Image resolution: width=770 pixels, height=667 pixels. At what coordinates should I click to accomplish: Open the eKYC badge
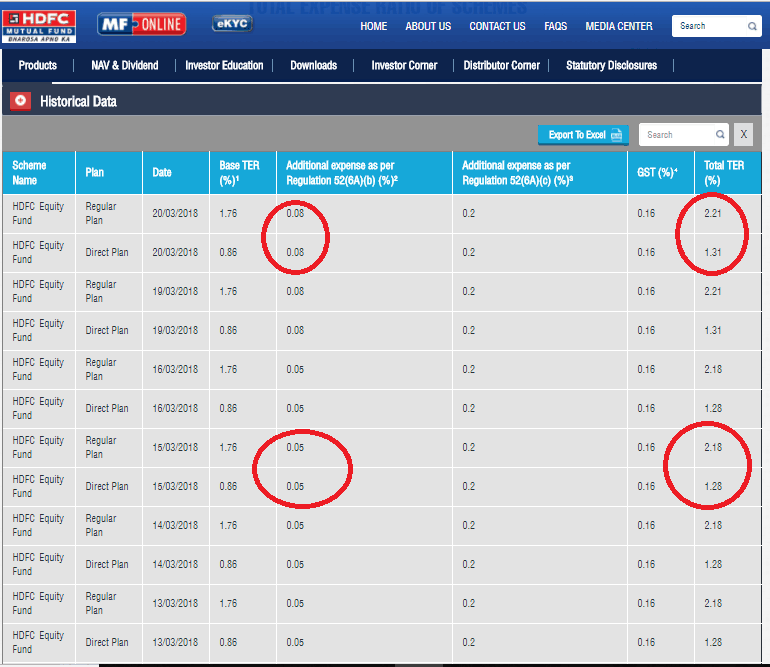pos(232,24)
